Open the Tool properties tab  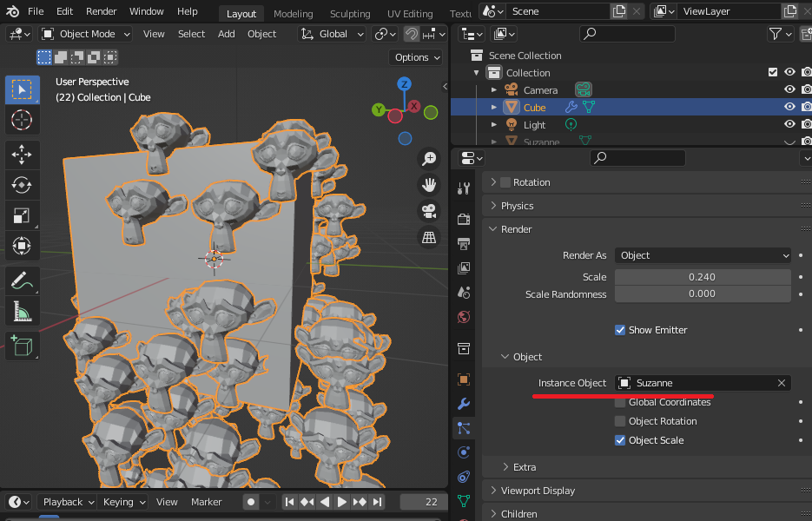(464, 188)
